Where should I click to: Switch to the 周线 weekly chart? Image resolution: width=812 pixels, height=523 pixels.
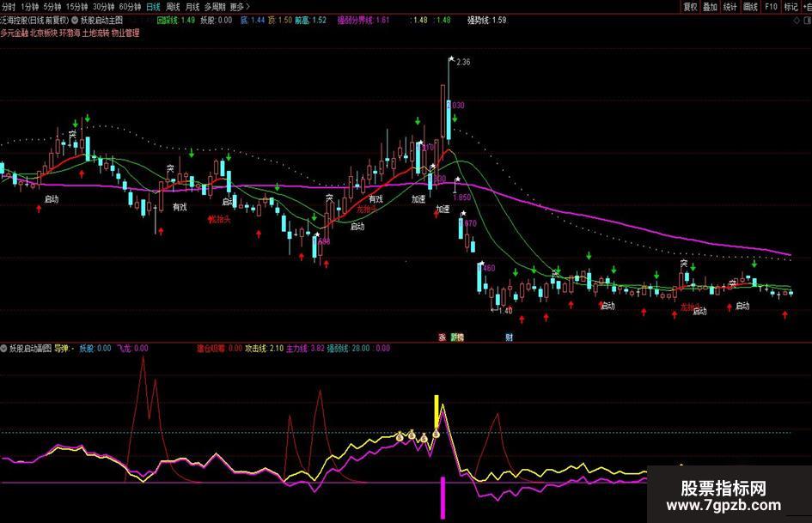coord(173,7)
